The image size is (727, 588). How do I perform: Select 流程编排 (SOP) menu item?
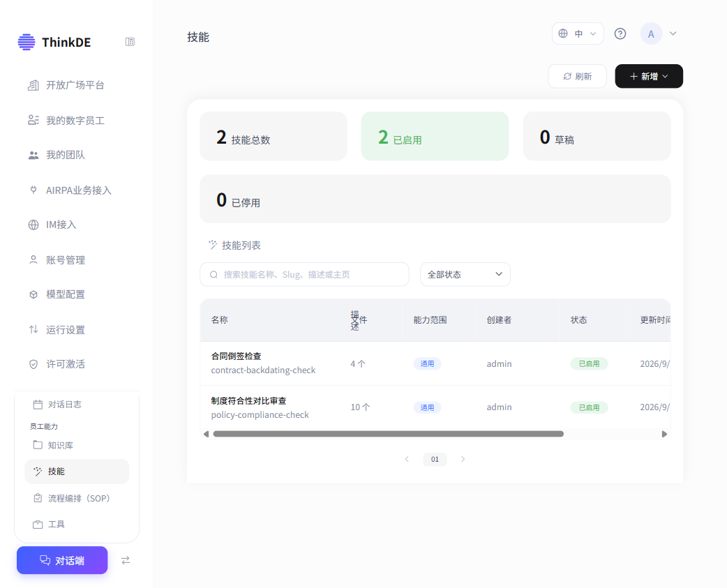[x=77, y=498]
